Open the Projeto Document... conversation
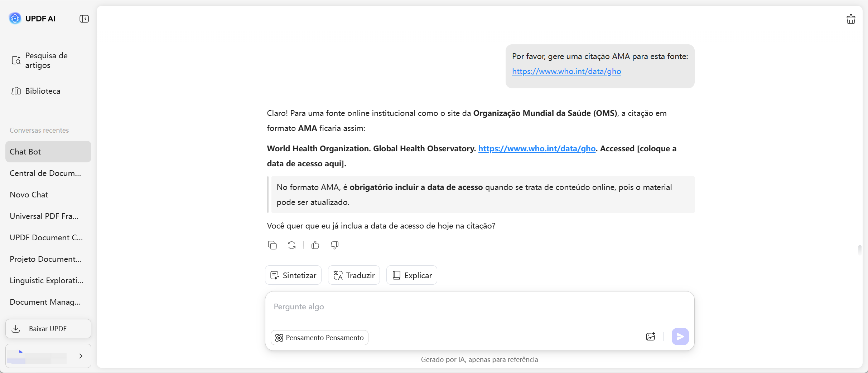Image resolution: width=868 pixels, height=373 pixels. [x=48, y=259]
